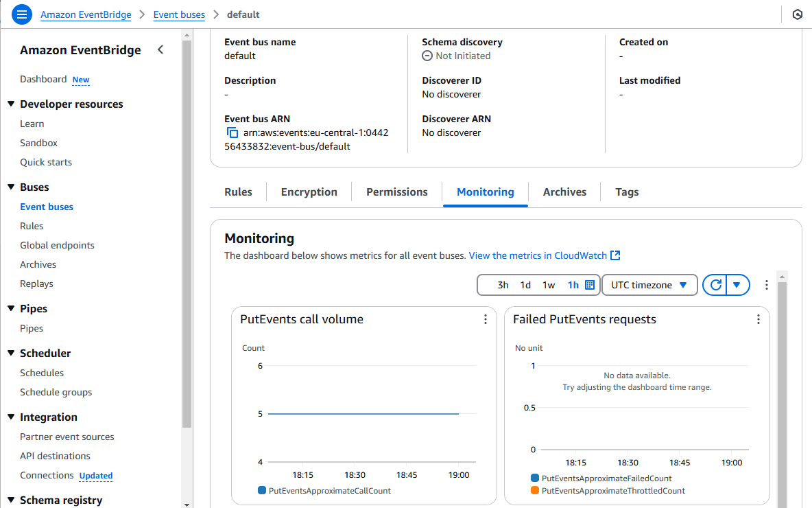812x508 pixels.
Task: Open View the metrics in CloudWatch link
Action: pyautogui.click(x=538, y=255)
